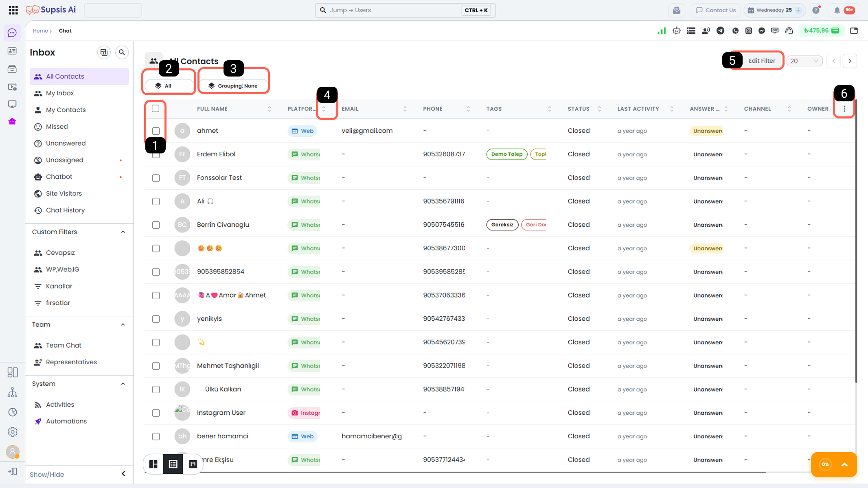
Task: Open the Chat module in the left rail
Action: pyautogui.click(x=12, y=33)
